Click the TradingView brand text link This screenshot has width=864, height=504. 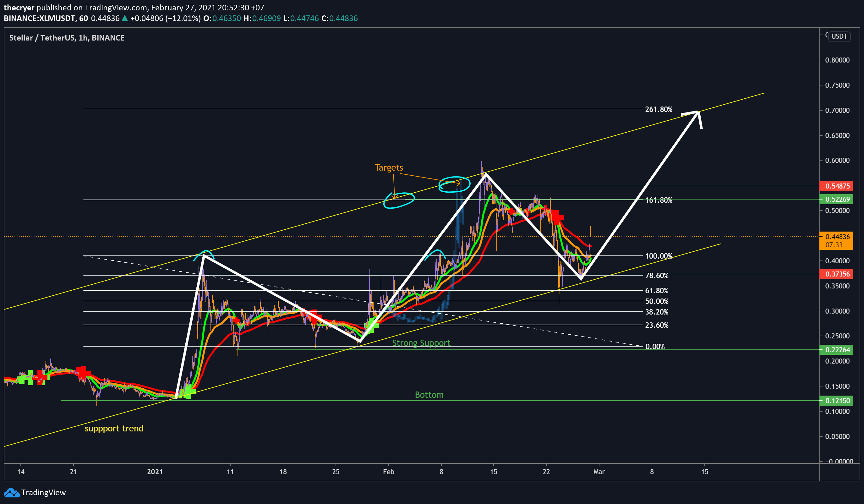[44, 493]
